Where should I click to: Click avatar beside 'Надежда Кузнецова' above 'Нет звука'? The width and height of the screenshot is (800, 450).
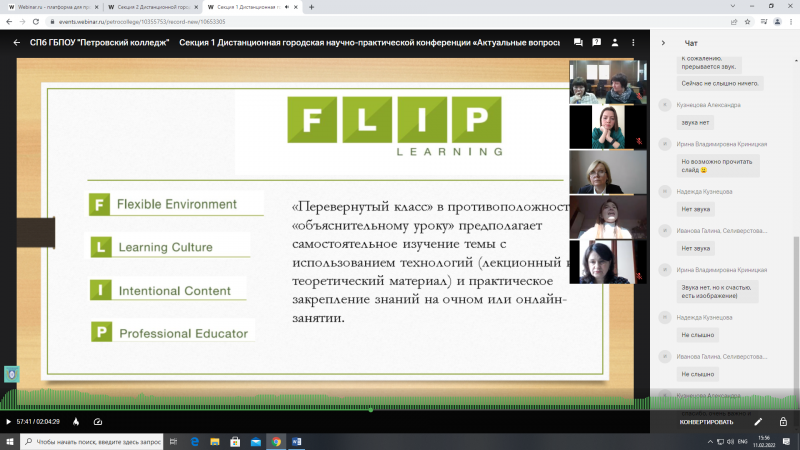coord(665,191)
